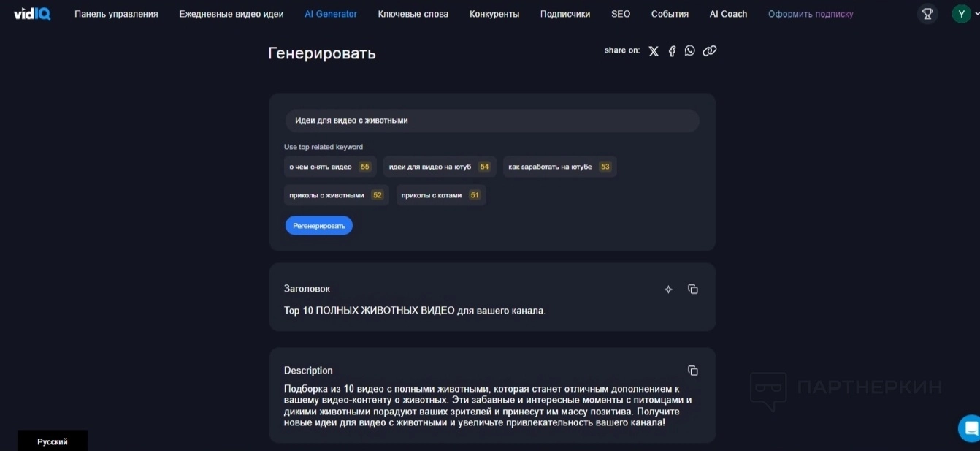Open the support chat bubble
980x451 pixels.
click(970, 428)
